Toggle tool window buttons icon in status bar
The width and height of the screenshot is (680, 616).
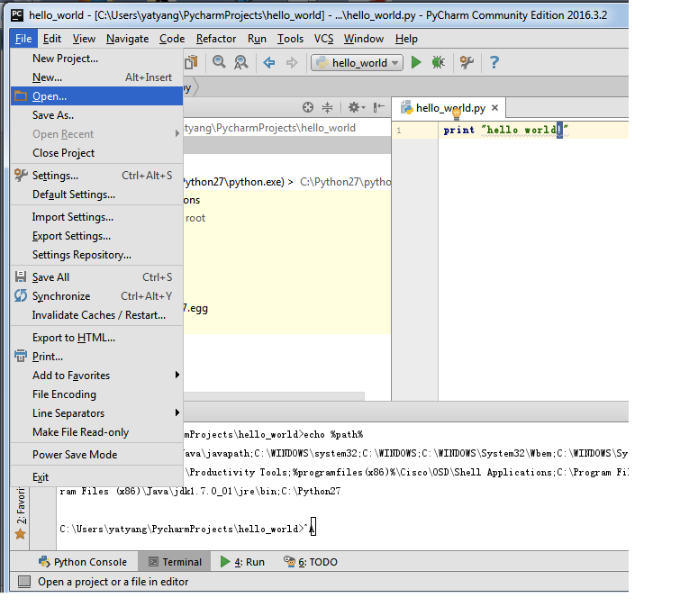point(24,581)
